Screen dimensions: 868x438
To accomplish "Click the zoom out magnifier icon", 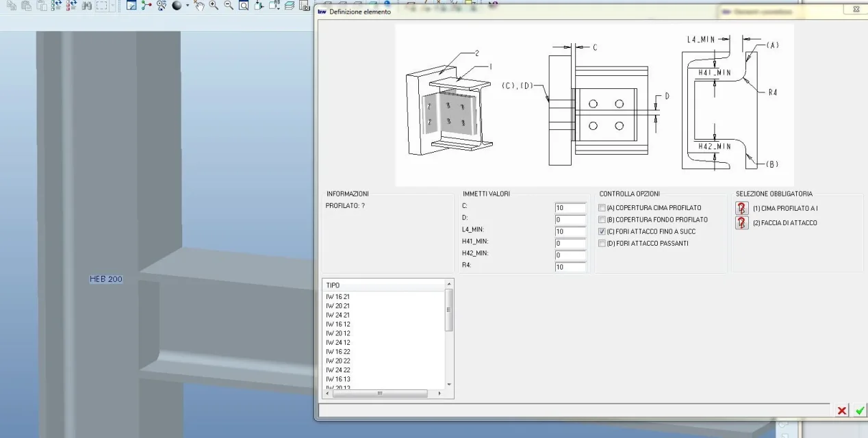I will click(x=229, y=5).
